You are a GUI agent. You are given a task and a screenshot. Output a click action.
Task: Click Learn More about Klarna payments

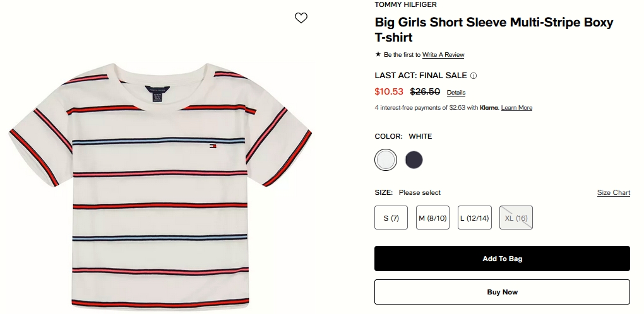click(x=516, y=108)
